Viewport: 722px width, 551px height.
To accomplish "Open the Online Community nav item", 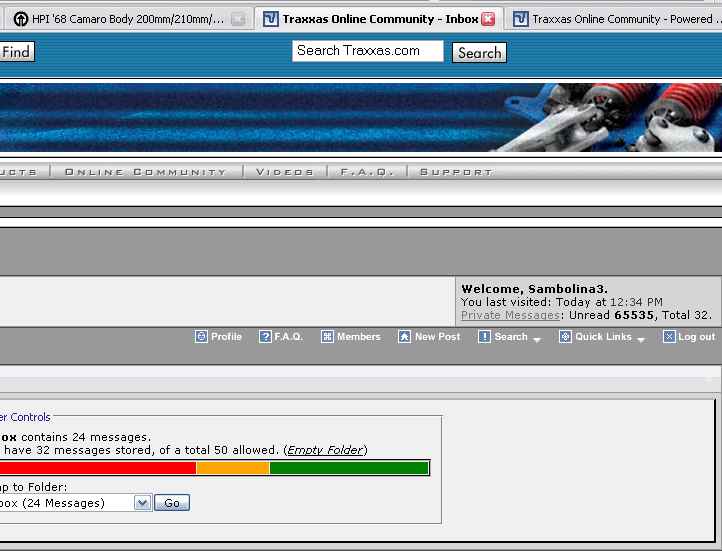I will coord(146,172).
